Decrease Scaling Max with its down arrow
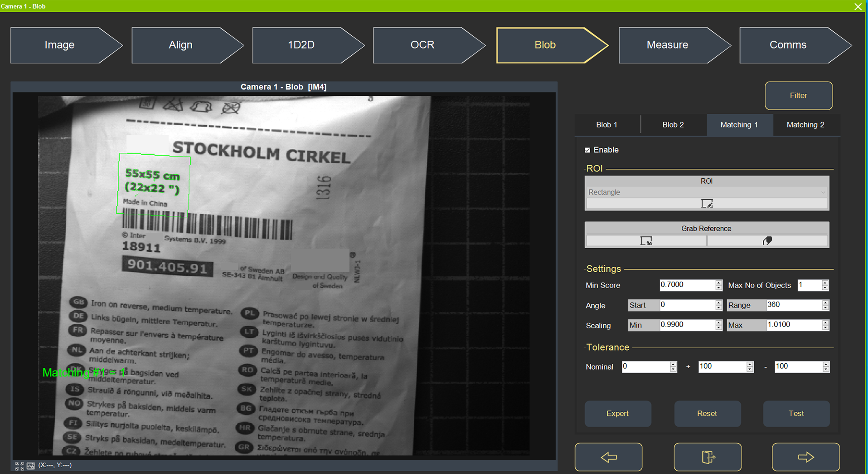This screenshot has height=474, width=868. tap(825, 328)
